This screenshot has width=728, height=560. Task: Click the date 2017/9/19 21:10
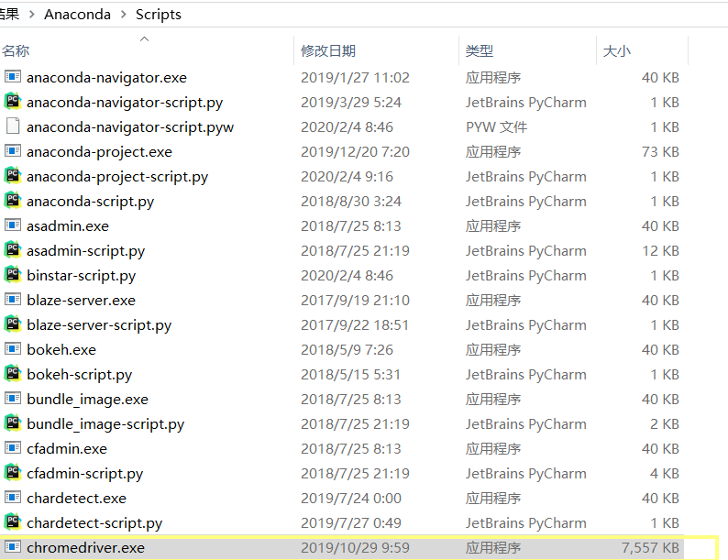click(355, 301)
